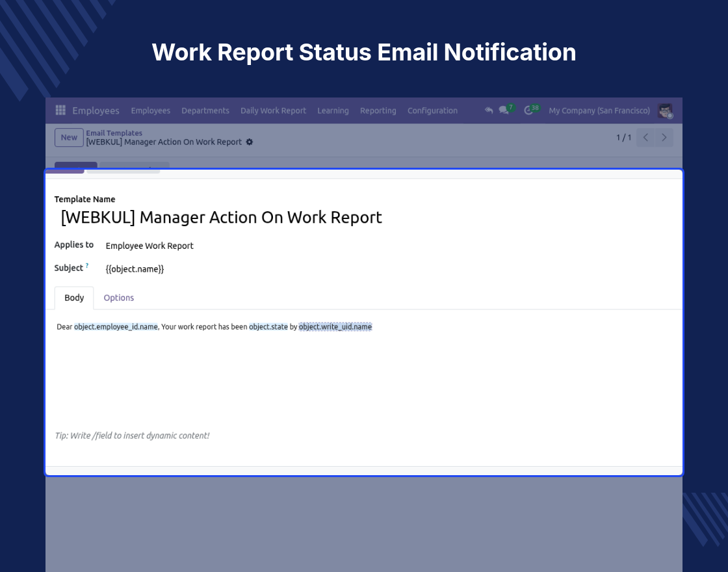
Task: Open the Employees app title
Action: pyautogui.click(x=96, y=110)
